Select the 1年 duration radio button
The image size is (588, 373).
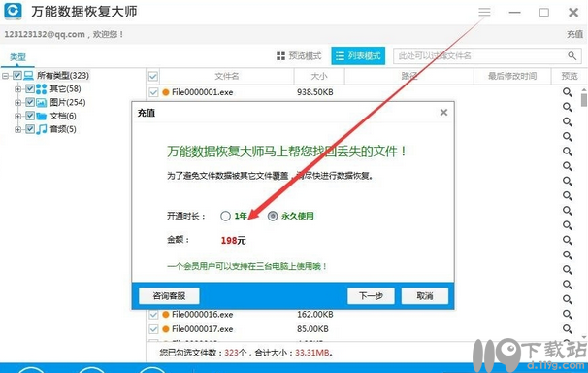click(x=225, y=216)
